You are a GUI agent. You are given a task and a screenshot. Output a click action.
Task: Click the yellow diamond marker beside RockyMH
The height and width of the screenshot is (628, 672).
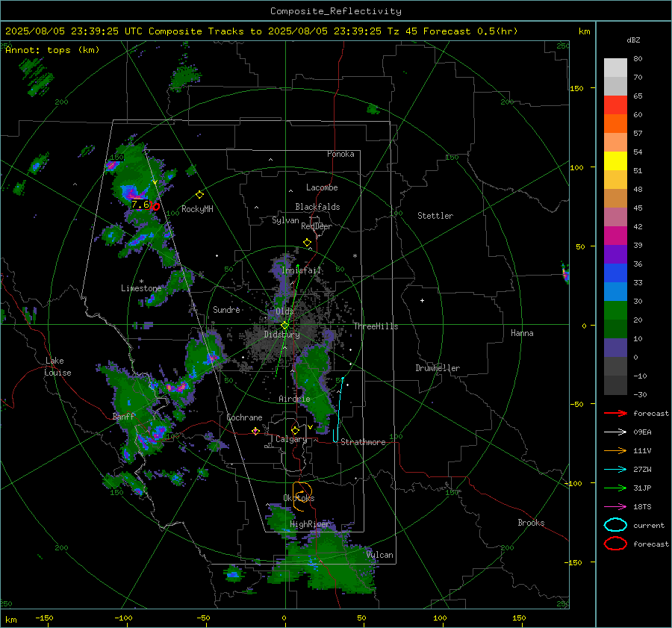pyautogui.click(x=199, y=195)
